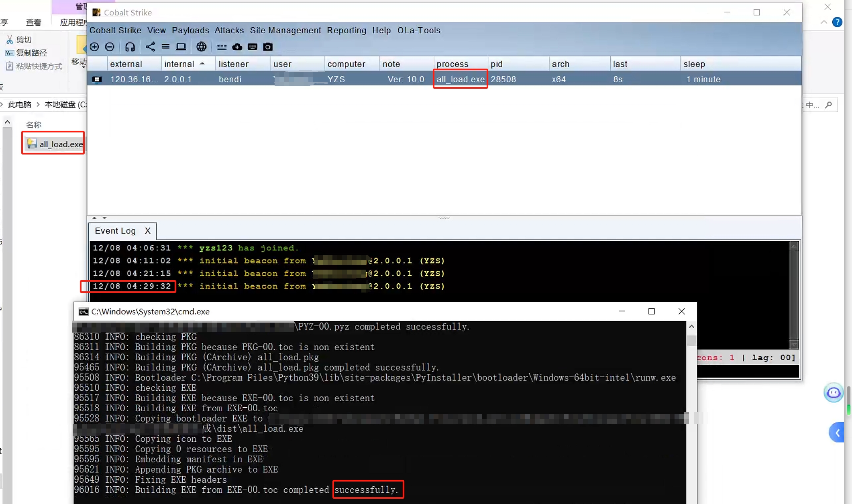The image size is (852, 504).
Task: Close the Event Log tab with X
Action: [x=148, y=231]
